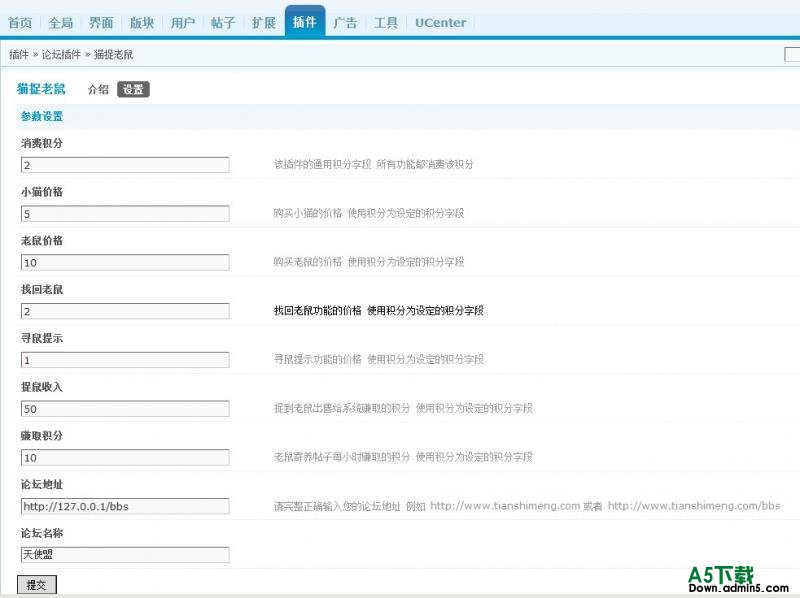Select the 设置 sub-tab
This screenshot has height=598, width=800.
tap(133, 89)
